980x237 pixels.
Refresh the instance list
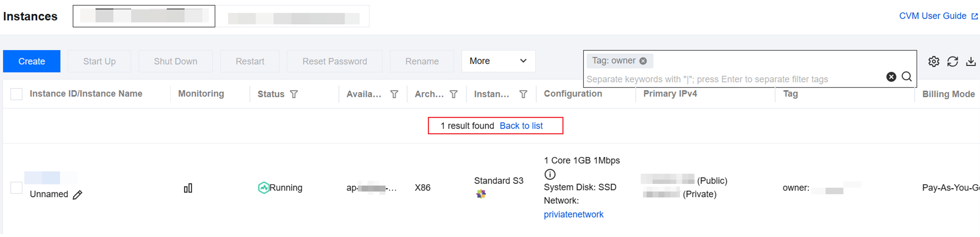[952, 61]
